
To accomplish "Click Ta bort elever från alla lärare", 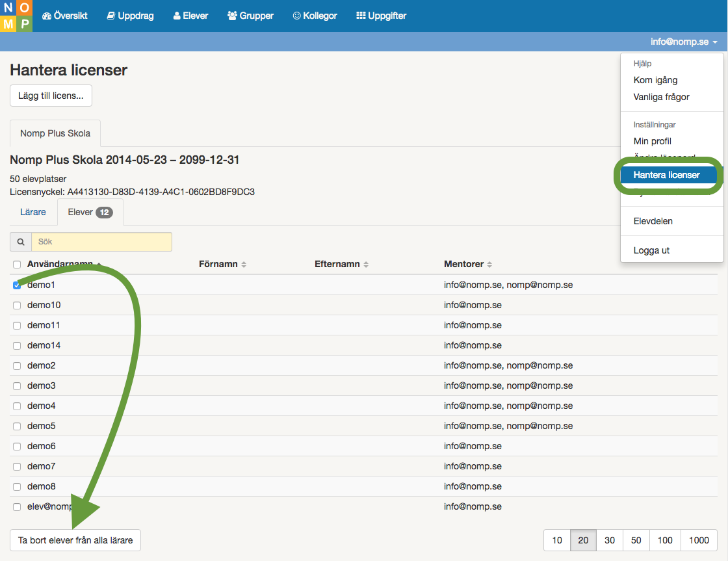I will click(x=75, y=540).
